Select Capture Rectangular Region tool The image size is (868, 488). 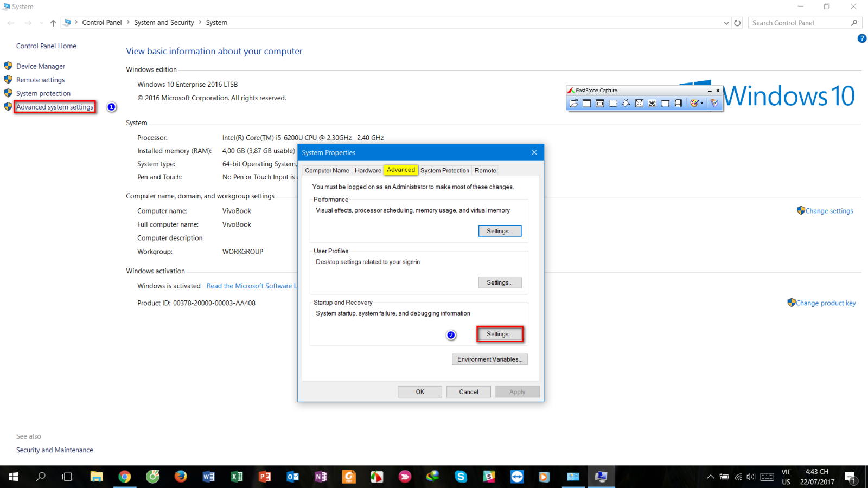(x=612, y=103)
